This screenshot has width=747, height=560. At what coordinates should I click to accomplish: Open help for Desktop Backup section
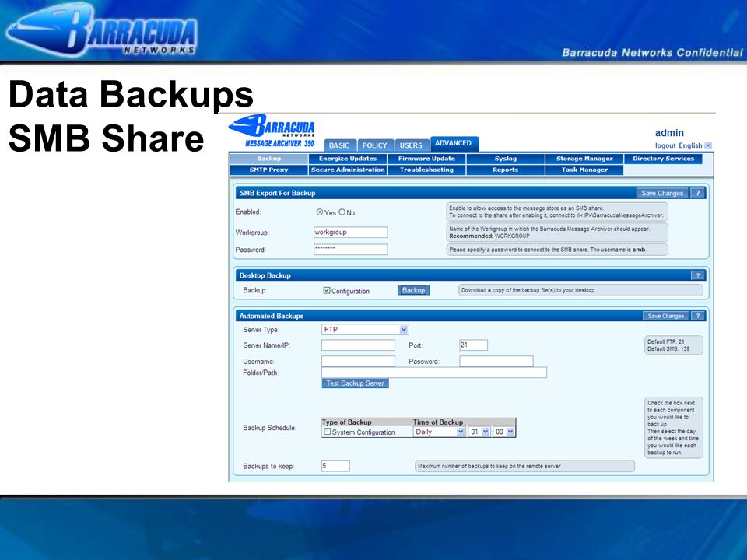(697, 275)
